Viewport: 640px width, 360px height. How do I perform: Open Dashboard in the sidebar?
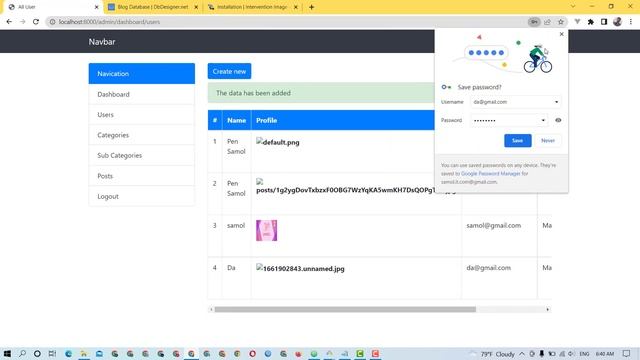tap(142, 94)
